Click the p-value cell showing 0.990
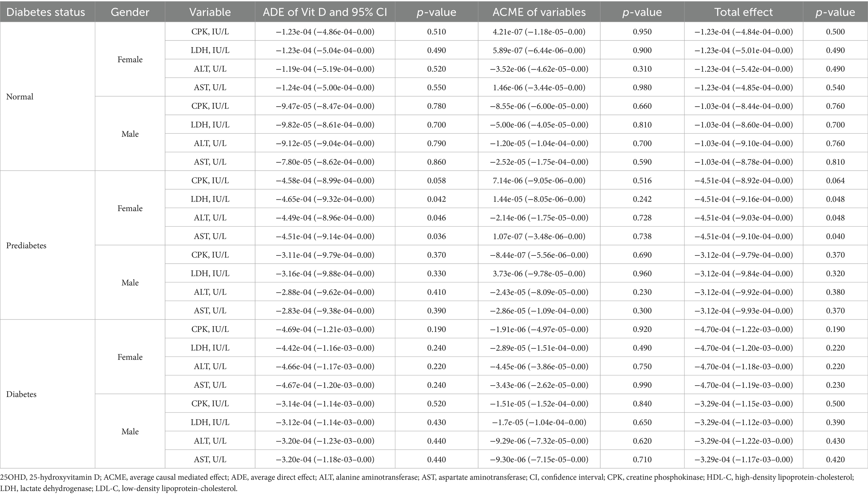The width and height of the screenshot is (868, 495). coord(642,385)
